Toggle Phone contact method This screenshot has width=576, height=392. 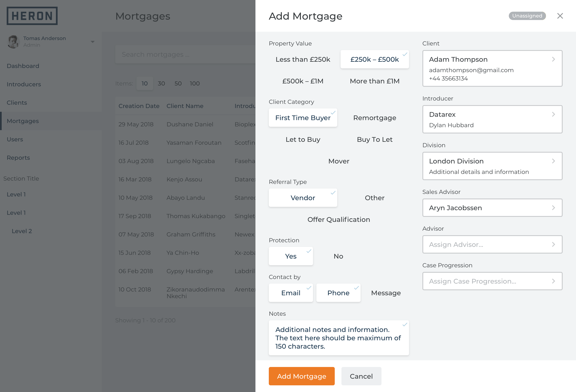[338, 293]
